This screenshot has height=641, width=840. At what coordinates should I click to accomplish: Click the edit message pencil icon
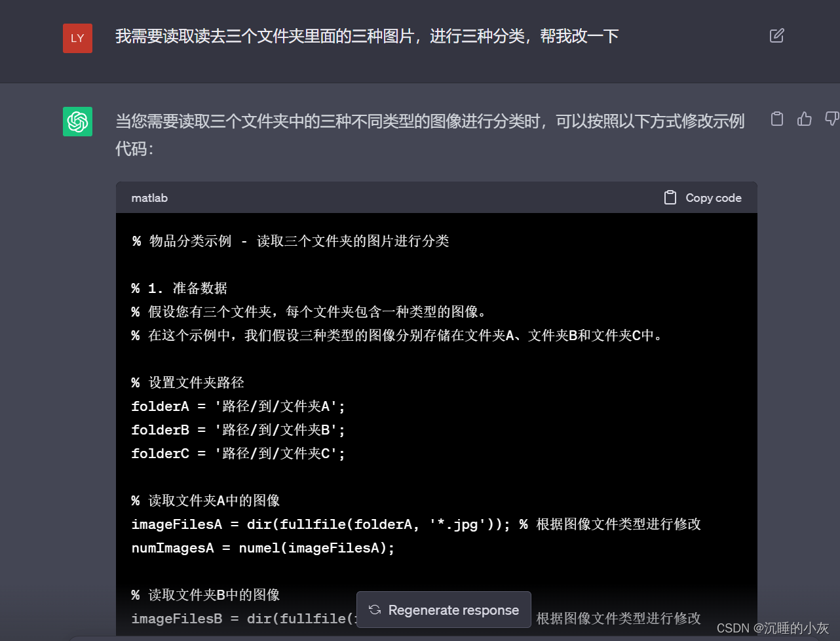tap(776, 35)
